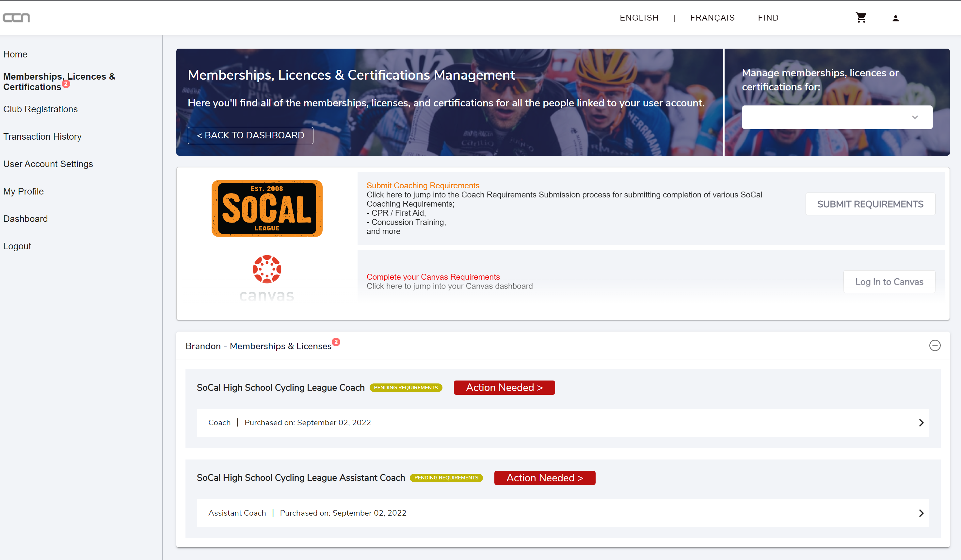This screenshot has height=560, width=961.
Task: Open Transaction History in sidebar
Action: click(42, 136)
